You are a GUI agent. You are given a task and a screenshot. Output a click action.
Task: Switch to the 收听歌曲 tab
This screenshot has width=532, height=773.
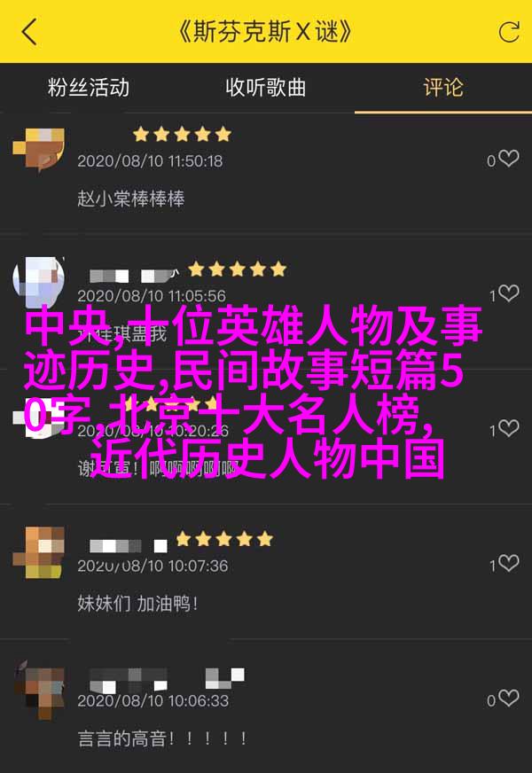click(x=266, y=88)
